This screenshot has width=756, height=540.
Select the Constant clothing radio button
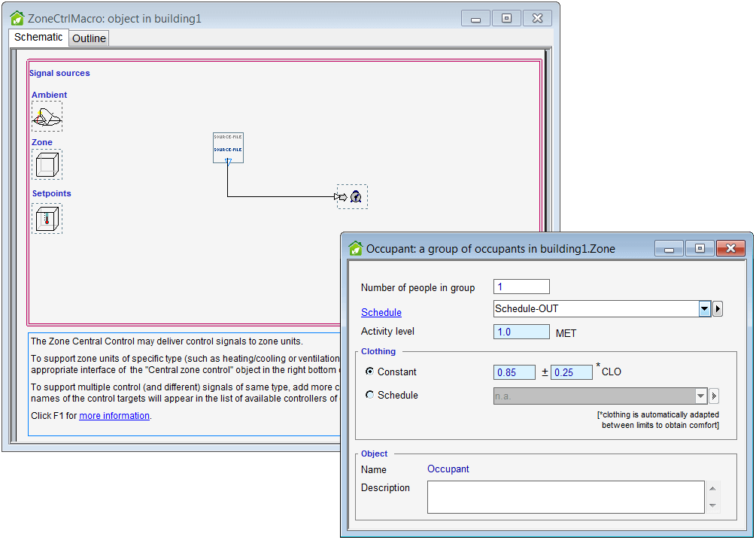[369, 372]
